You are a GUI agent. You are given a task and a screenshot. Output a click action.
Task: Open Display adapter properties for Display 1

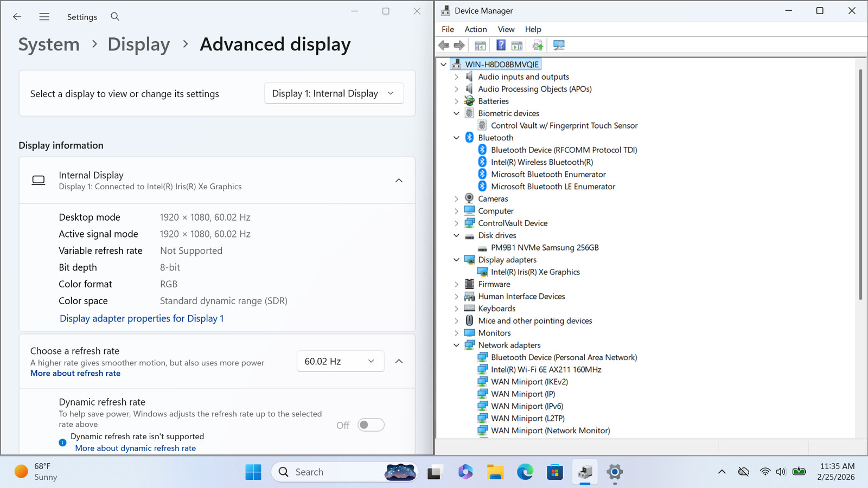click(142, 319)
